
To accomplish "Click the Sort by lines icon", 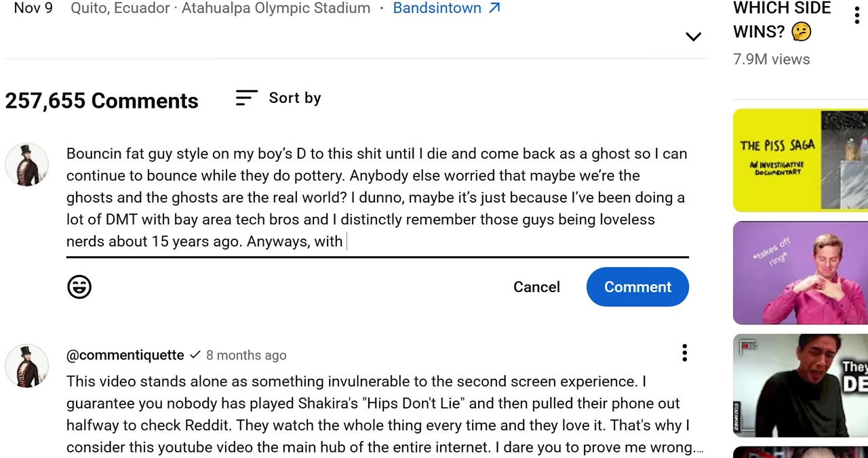I will tap(246, 98).
